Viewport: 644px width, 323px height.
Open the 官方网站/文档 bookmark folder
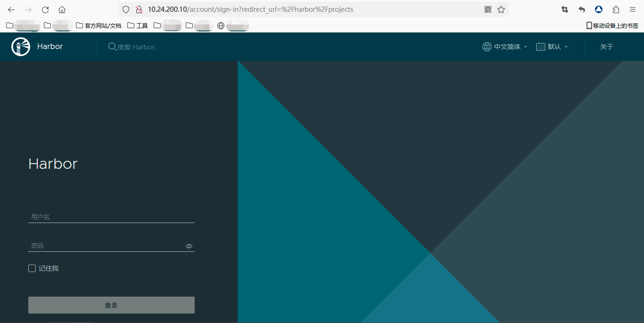[x=99, y=25]
